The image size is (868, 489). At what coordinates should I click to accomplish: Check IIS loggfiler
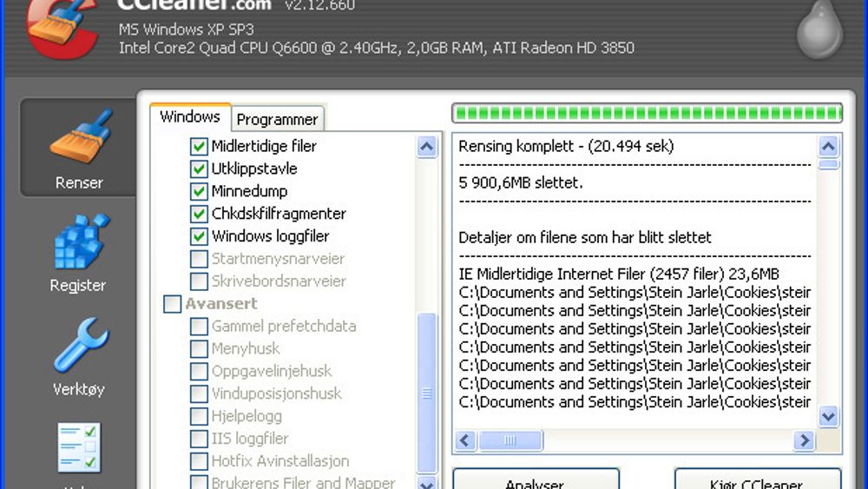(199, 439)
